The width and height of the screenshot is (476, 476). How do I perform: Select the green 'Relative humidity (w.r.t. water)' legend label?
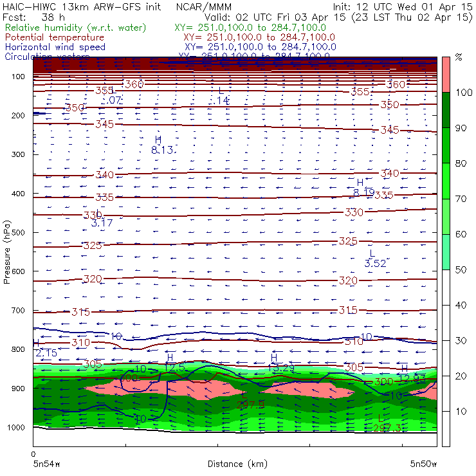[x=76, y=28]
